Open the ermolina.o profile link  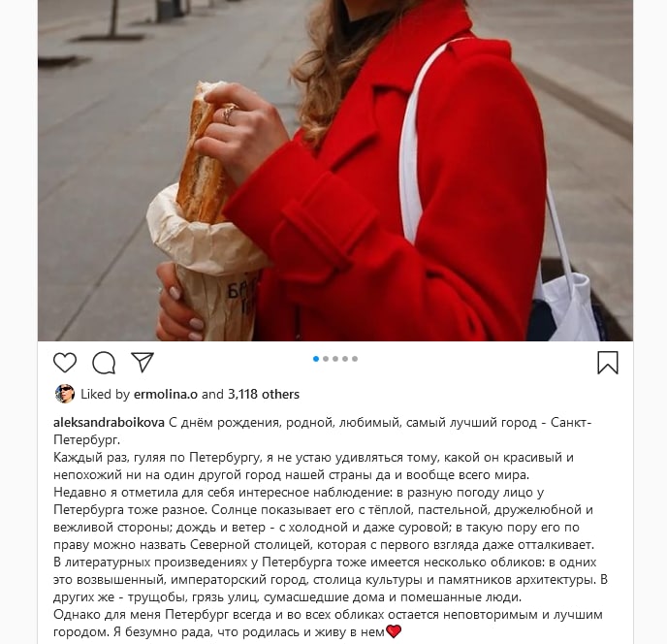coord(166,394)
